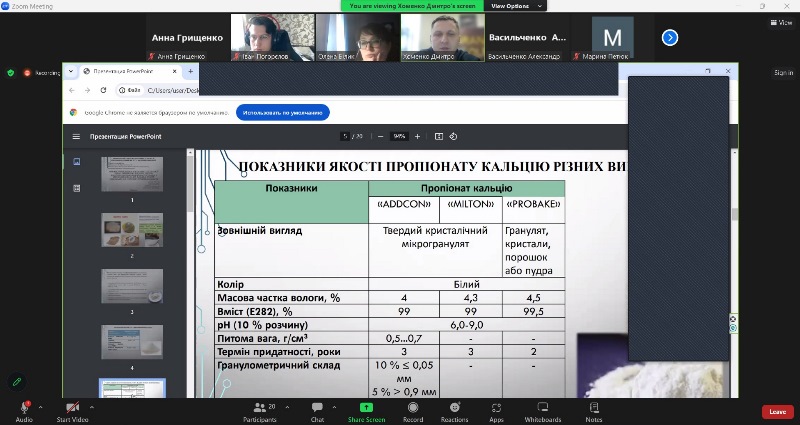Click the page number field
Image resolution: width=800 pixels, height=425 pixels.
345,136
